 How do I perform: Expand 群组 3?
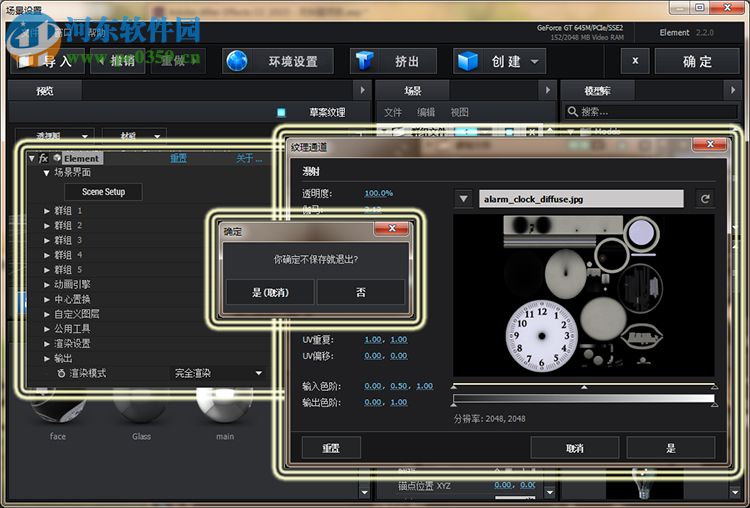click(x=46, y=240)
